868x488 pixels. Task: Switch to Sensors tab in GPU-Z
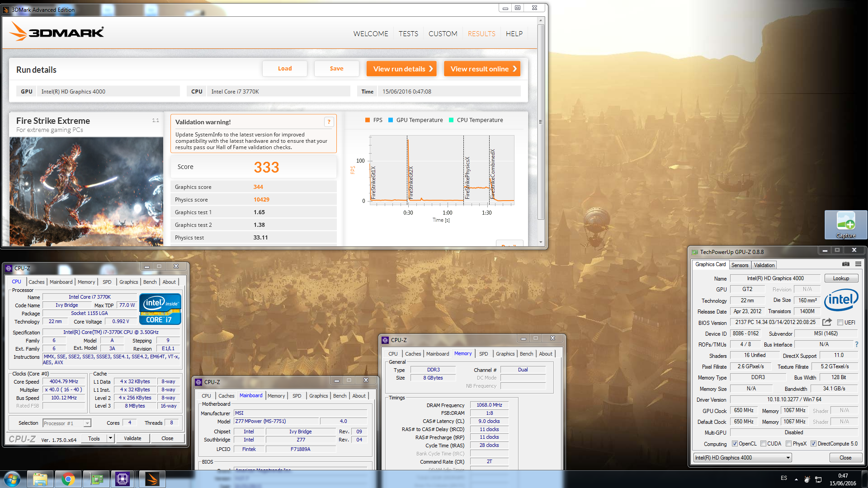[740, 265]
